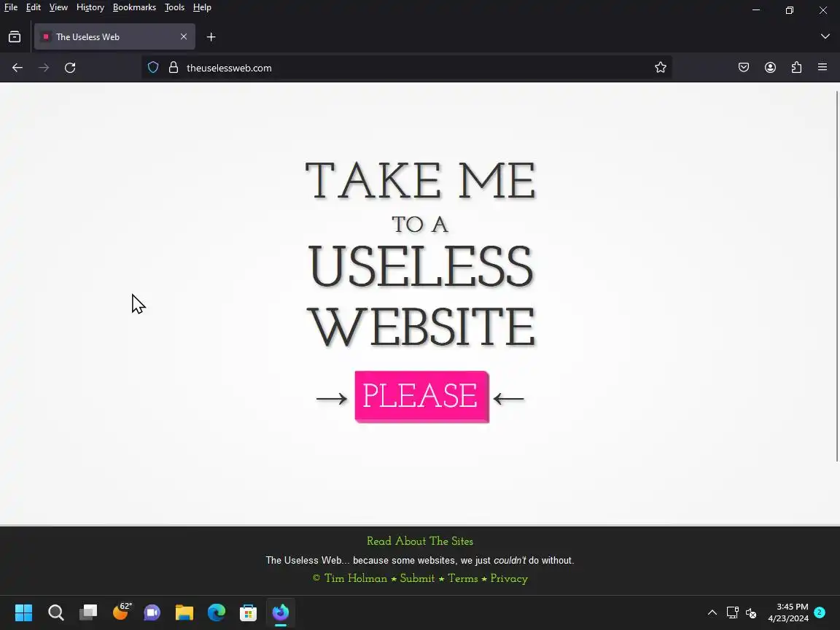Open the Privacy footer link
The image size is (840, 630).
click(509, 578)
